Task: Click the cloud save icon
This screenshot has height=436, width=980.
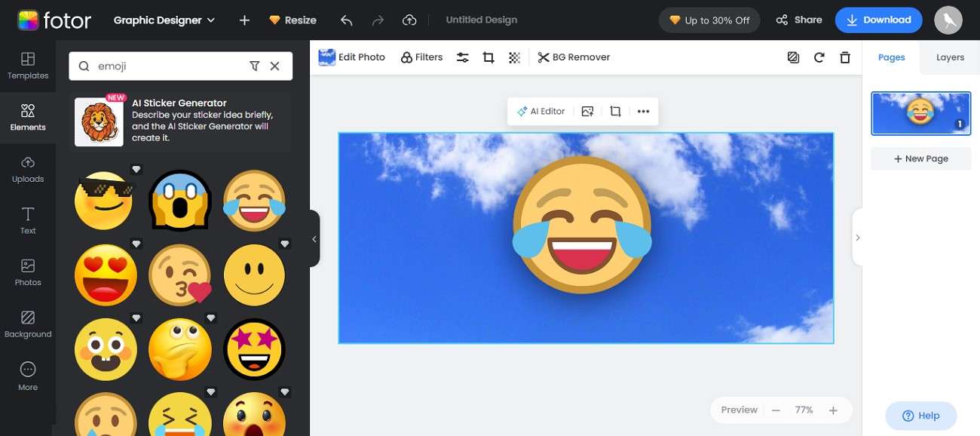Action: point(409,20)
